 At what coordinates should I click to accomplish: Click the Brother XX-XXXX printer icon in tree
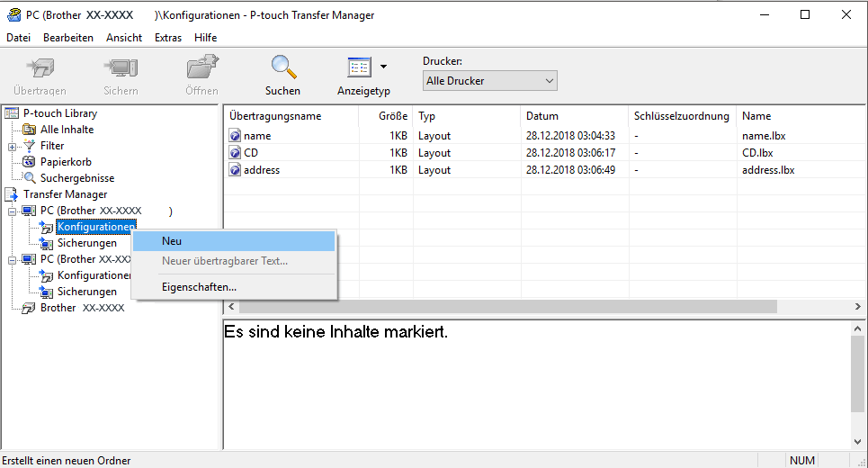point(29,308)
